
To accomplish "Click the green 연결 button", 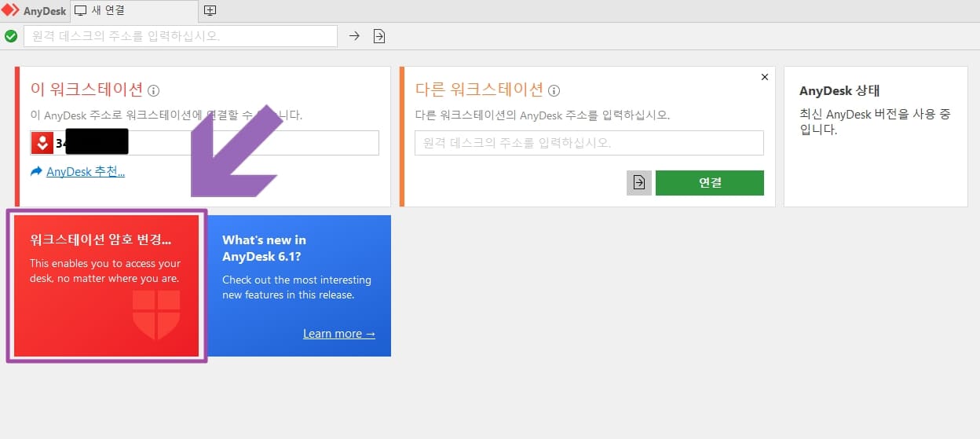I will pos(710,183).
